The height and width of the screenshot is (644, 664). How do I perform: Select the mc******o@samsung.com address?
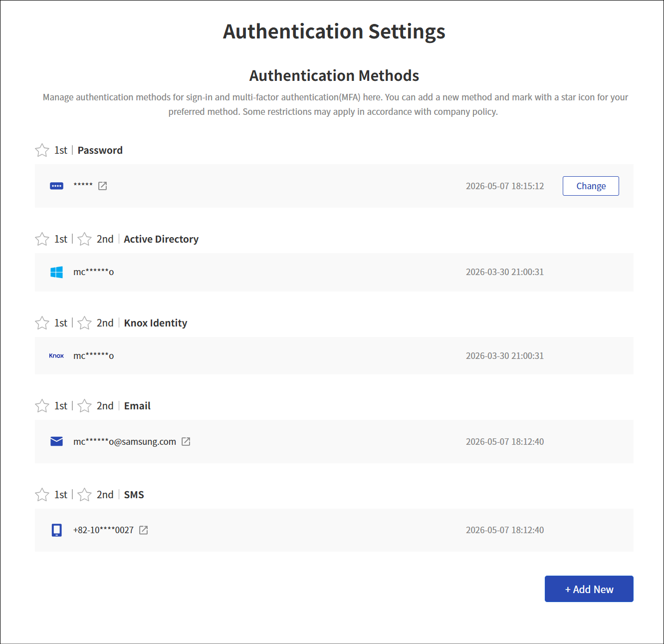click(x=125, y=442)
